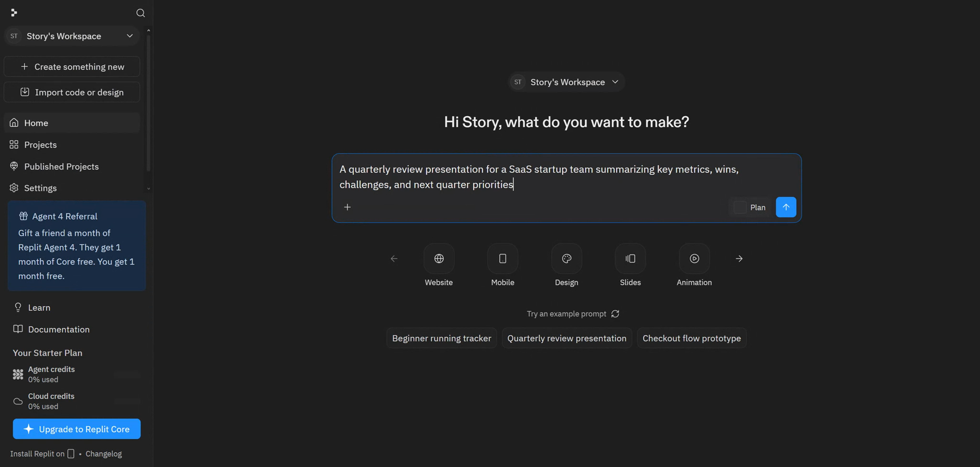Click the Install Replit on mobile icon
The height and width of the screenshot is (467, 980).
point(71,454)
